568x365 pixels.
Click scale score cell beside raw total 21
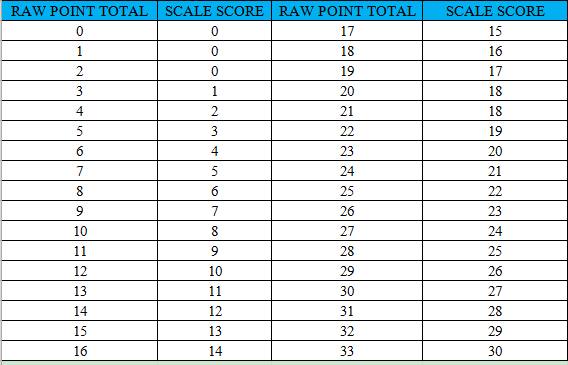click(495, 111)
